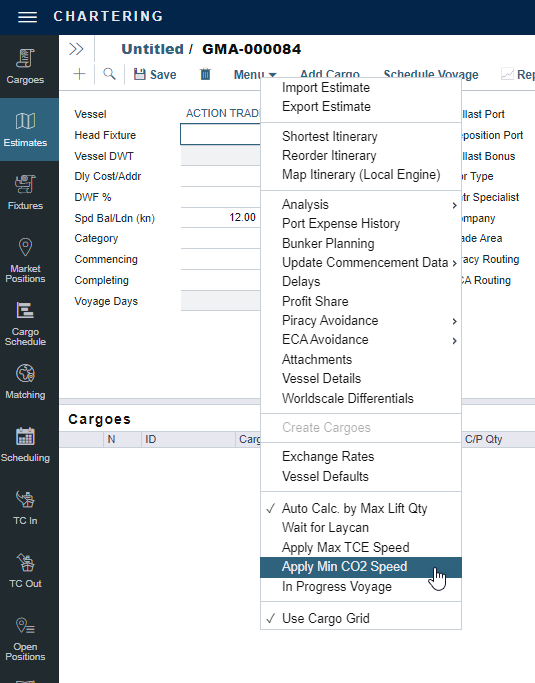Open Cargo Schedule sidebar icon

(25, 324)
